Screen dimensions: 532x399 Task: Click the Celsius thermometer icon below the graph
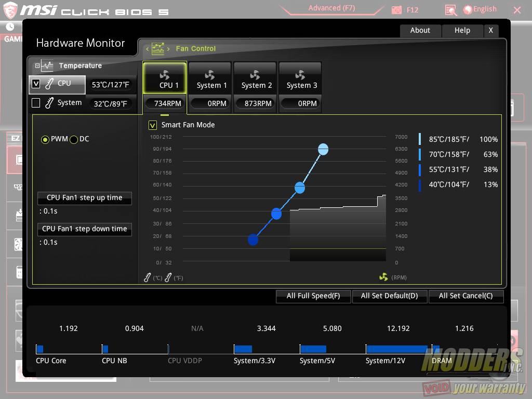tap(147, 277)
